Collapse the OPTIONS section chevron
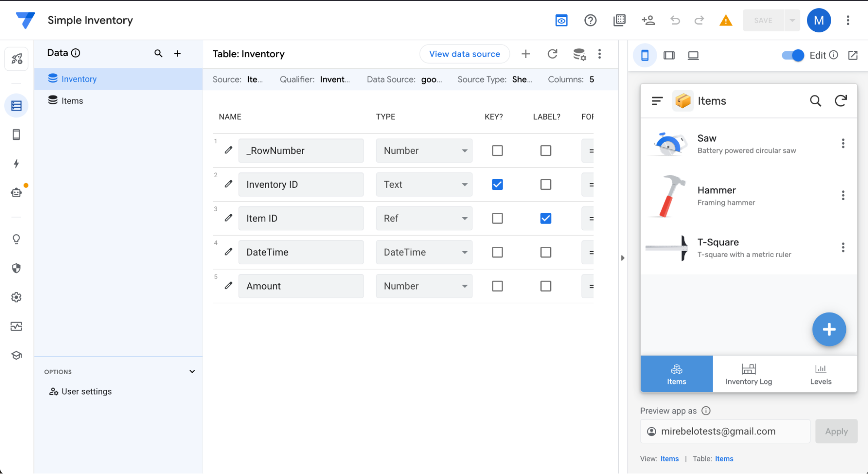 click(192, 371)
